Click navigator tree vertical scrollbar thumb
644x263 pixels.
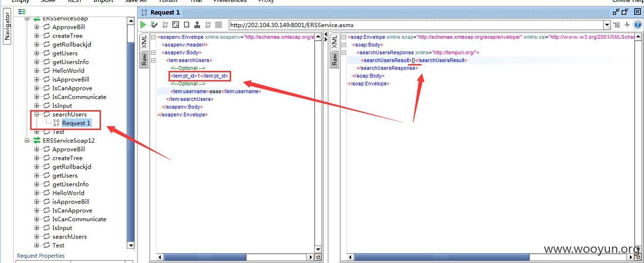click(x=131, y=141)
